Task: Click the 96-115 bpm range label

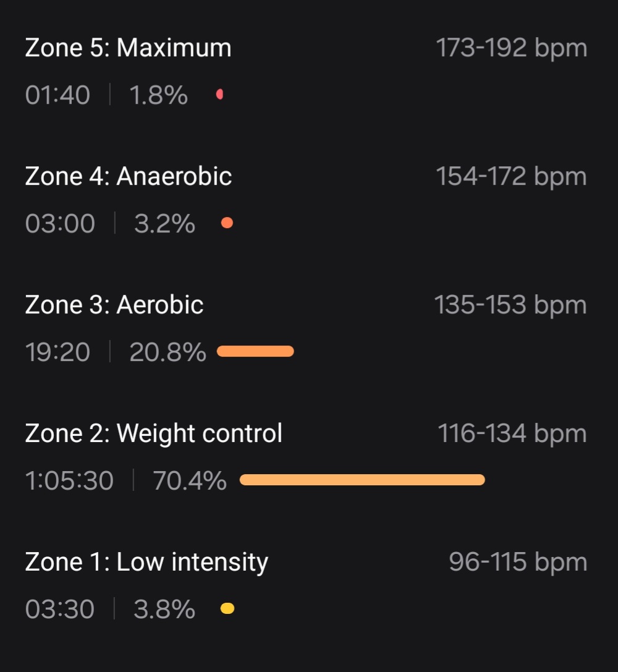Action: coord(519,563)
